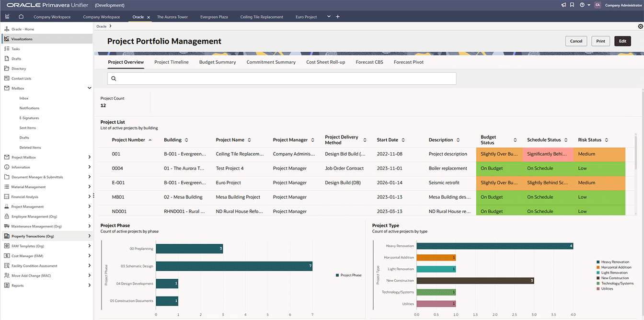The width and height of the screenshot is (644, 320).
Task: Click the CA user avatar
Action: [x=597, y=5]
